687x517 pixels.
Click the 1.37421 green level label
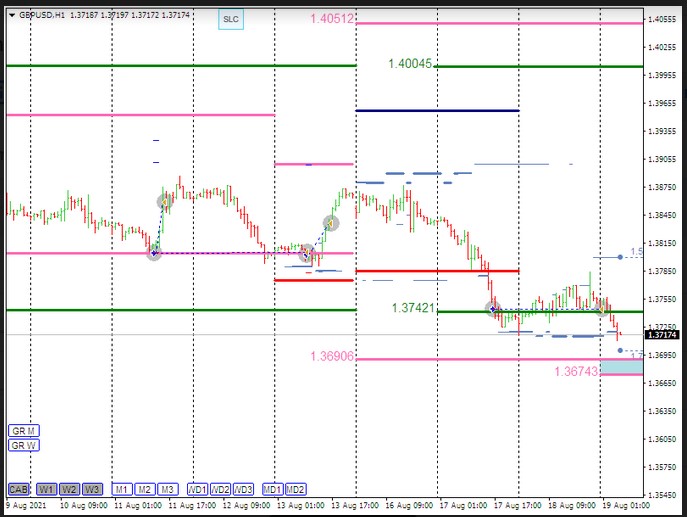pos(413,309)
